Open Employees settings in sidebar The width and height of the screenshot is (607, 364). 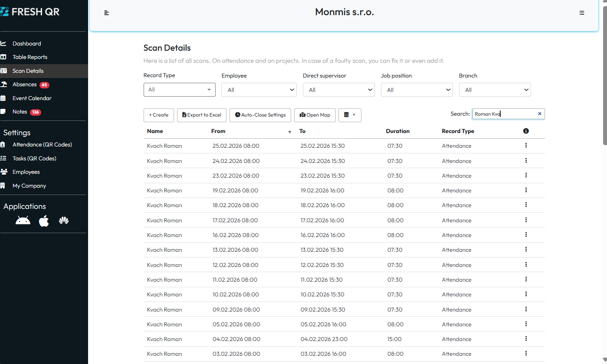26,172
